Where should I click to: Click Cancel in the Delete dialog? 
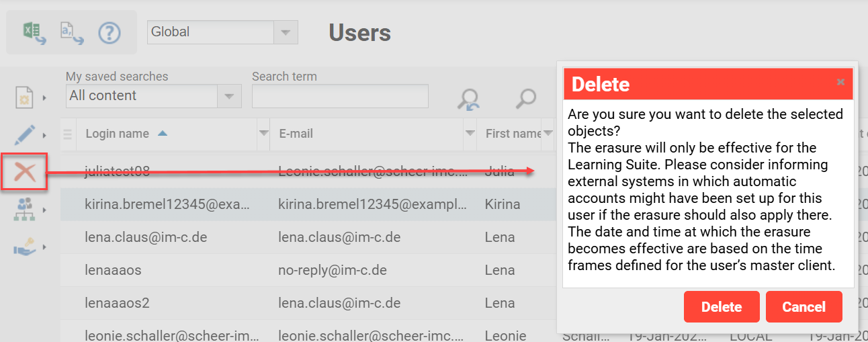click(x=804, y=307)
